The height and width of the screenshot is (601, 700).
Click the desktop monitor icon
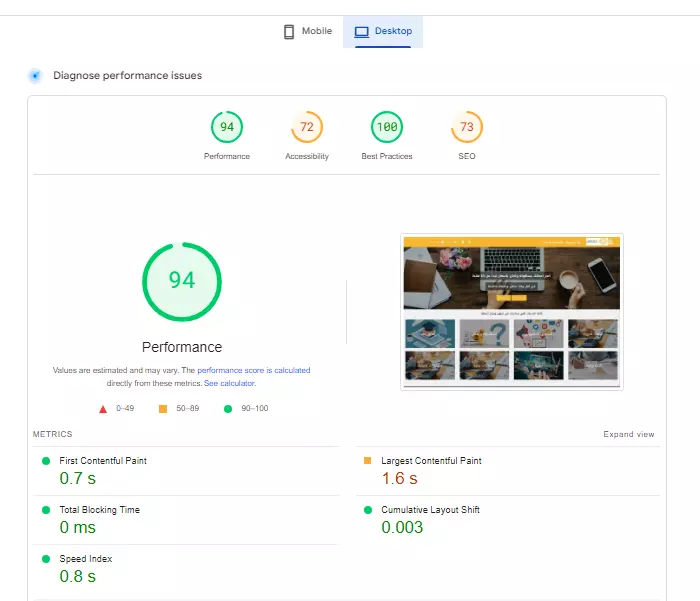click(362, 32)
